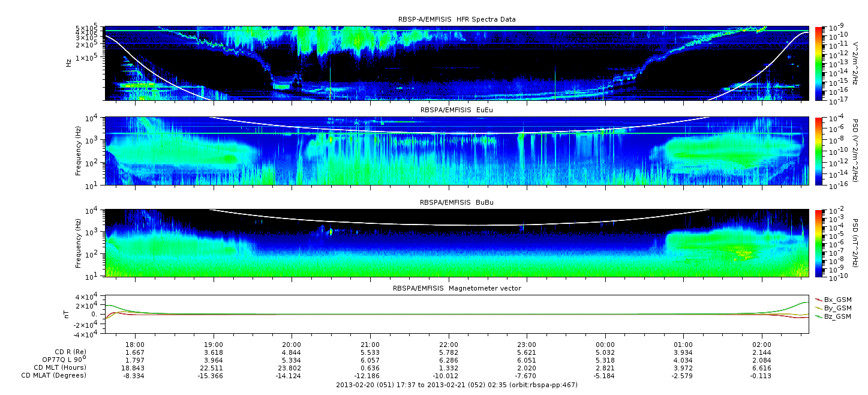This screenshot has height=395, width=868.
Task: Click the date range and orbit caption
Action: [x=456, y=385]
